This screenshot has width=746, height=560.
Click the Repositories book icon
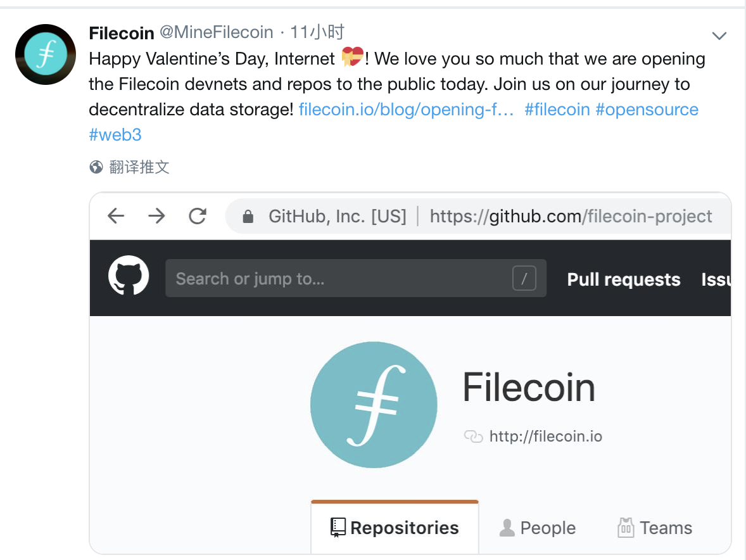click(338, 527)
